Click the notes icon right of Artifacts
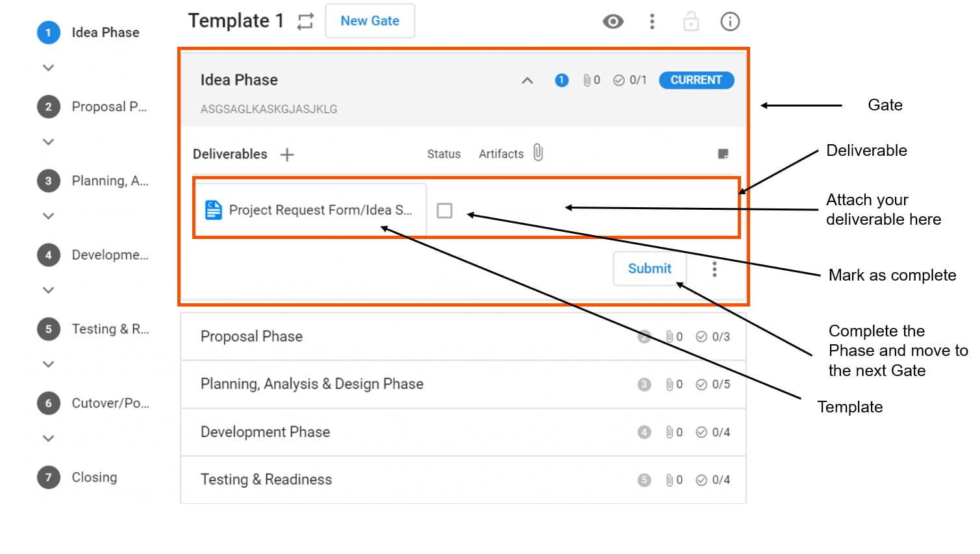The width and height of the screenshot is (980, 554). pos(723,154)
